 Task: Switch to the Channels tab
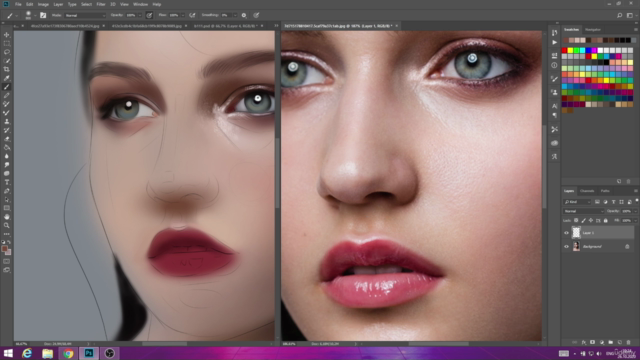coord(587,191)
